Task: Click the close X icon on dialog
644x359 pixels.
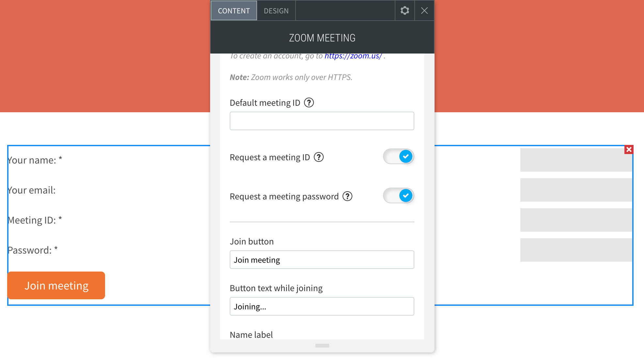Action: pos(423,10)
